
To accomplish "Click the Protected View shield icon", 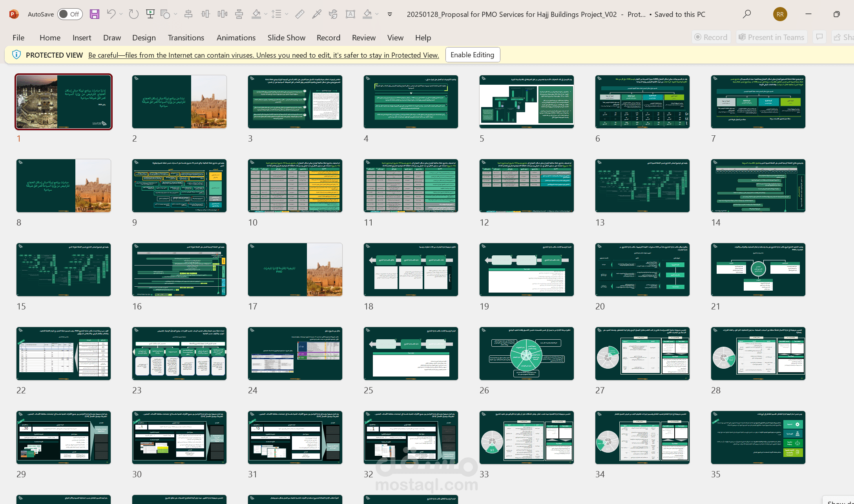I will (x=16, y=55).
